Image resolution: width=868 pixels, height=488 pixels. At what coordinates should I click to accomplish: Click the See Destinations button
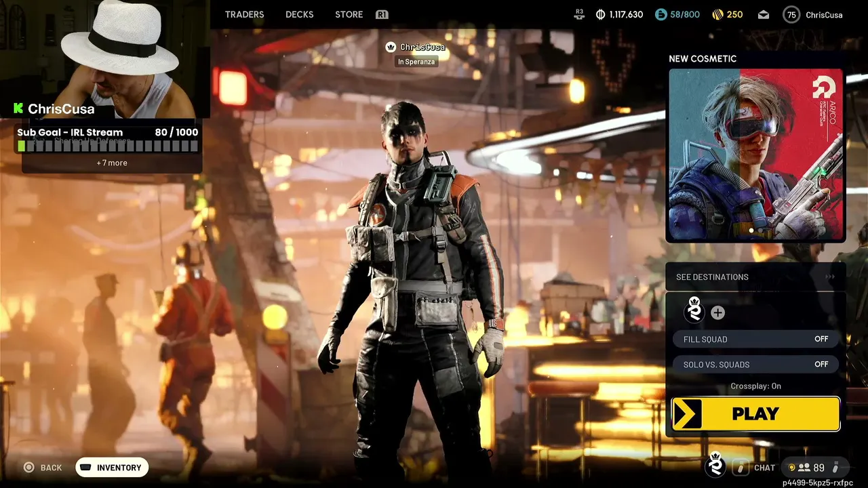coord(756,277)
